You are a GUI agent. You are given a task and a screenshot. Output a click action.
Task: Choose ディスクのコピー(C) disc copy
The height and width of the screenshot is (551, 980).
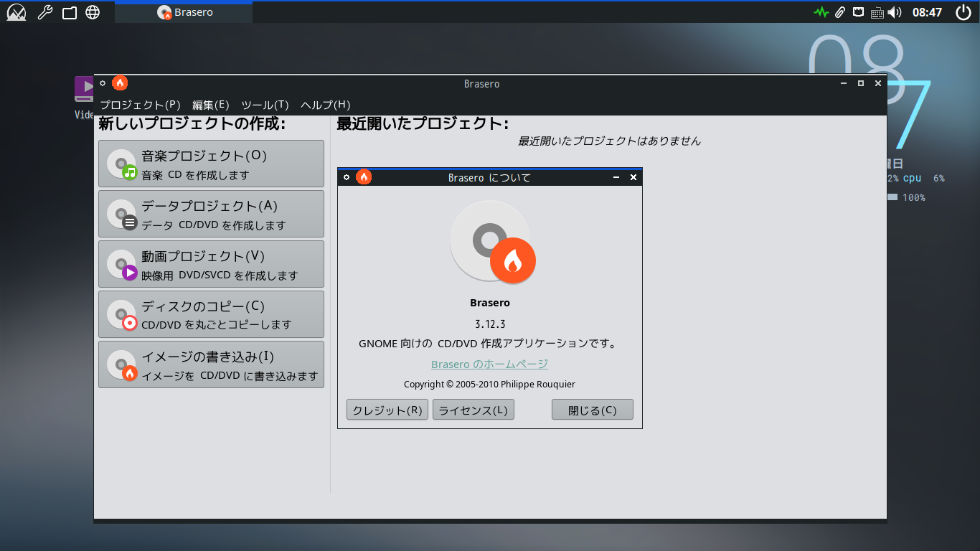coord(211,314)
